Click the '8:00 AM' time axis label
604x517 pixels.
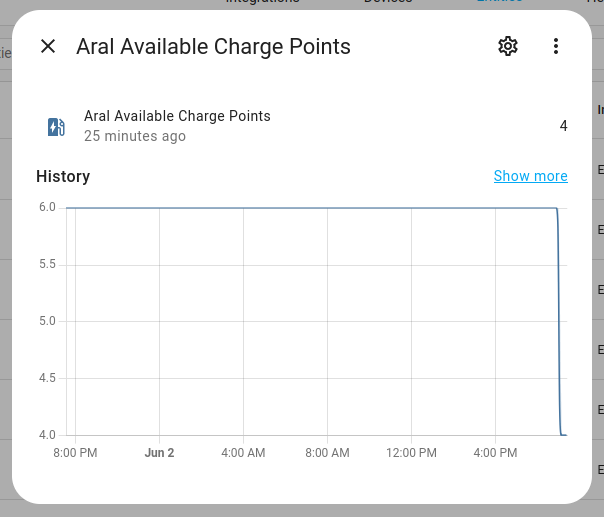(327, 453)
